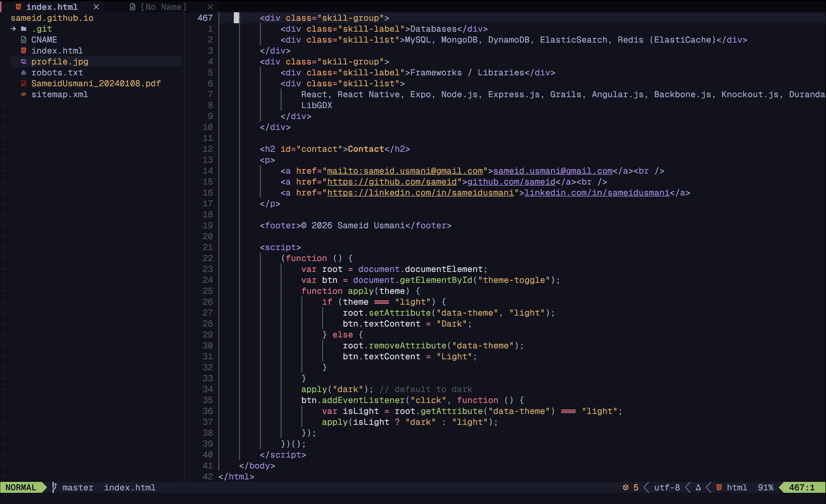The width and height of the screenshot is (826, 504).
Task: Click the https://github.com/sameid href link
Action: 392,182
